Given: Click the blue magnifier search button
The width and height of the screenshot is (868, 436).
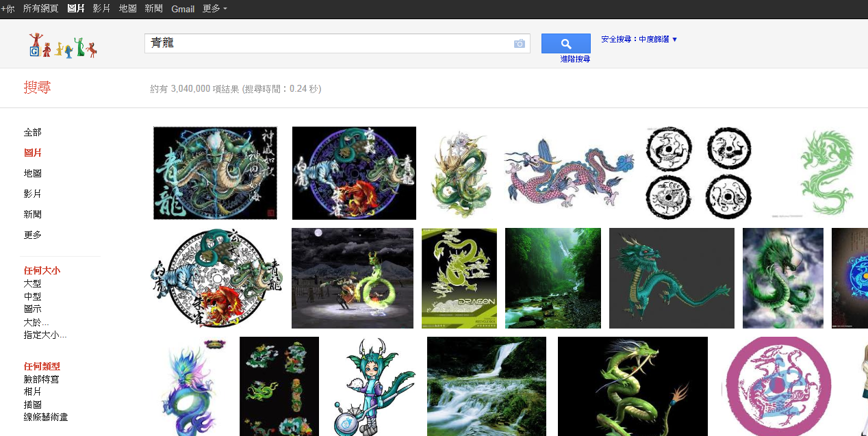Looking at the screenshot, I should tap(565, 43).
